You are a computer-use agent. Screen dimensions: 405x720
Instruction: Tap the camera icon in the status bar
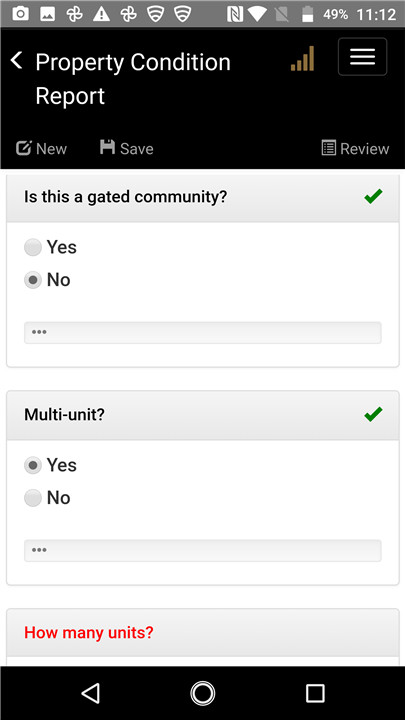20,14
